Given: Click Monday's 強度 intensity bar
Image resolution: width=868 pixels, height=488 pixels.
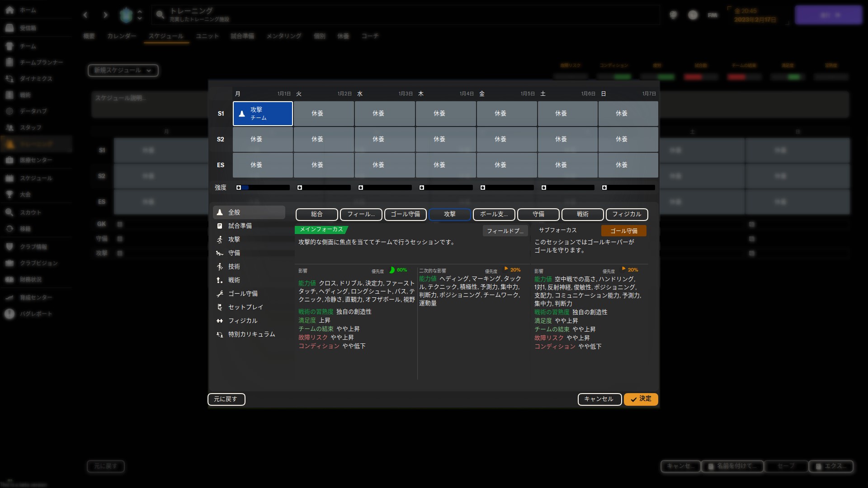Looking at the screenshot, I should pos(263,188).
